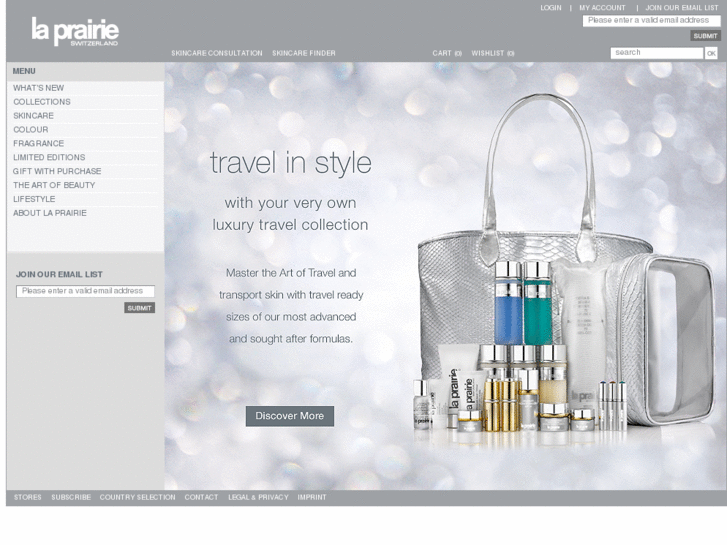
Task: Click into the search field
Action: coord(657,53)
